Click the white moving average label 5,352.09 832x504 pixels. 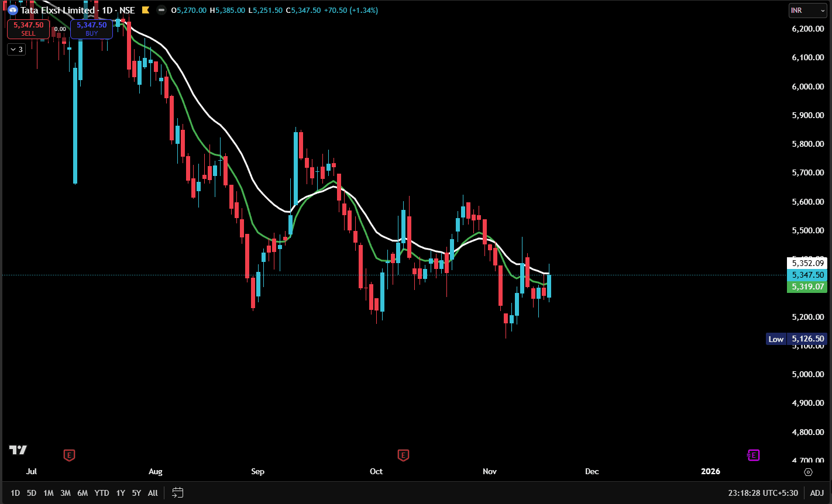coord(808,263)
